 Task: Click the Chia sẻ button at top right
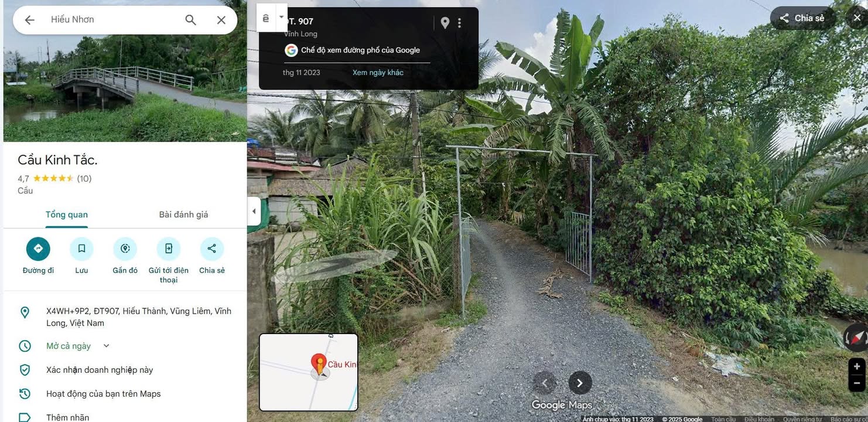pyautogui.click(x=802, y=18)
